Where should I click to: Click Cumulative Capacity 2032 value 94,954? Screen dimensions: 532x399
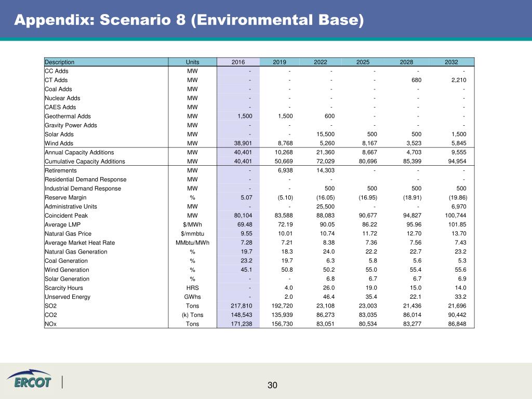(457, 162)
